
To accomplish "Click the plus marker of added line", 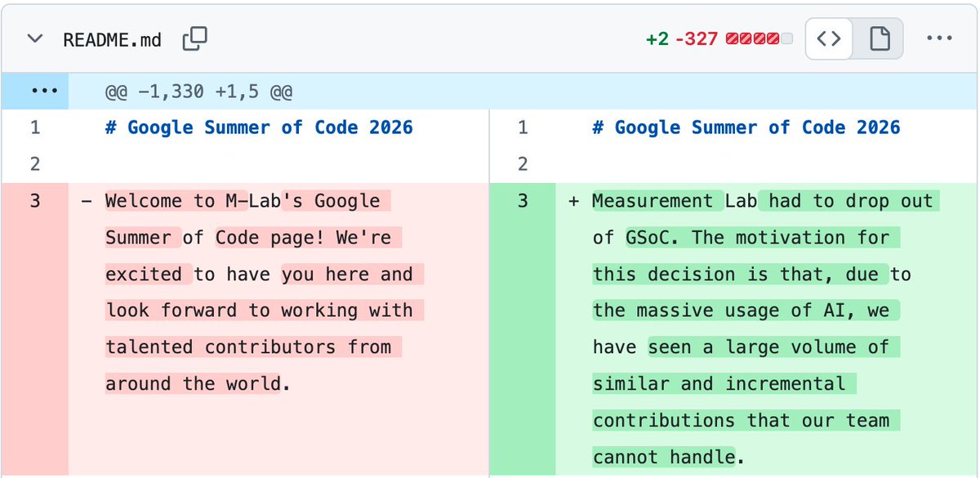I will pos(573,202).
